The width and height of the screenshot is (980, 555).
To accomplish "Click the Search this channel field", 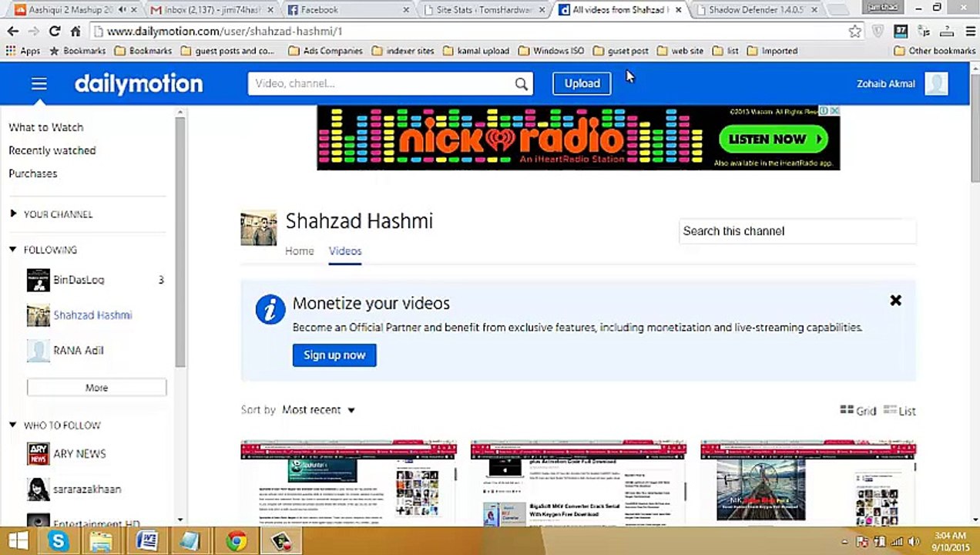I will click(797, 231).
